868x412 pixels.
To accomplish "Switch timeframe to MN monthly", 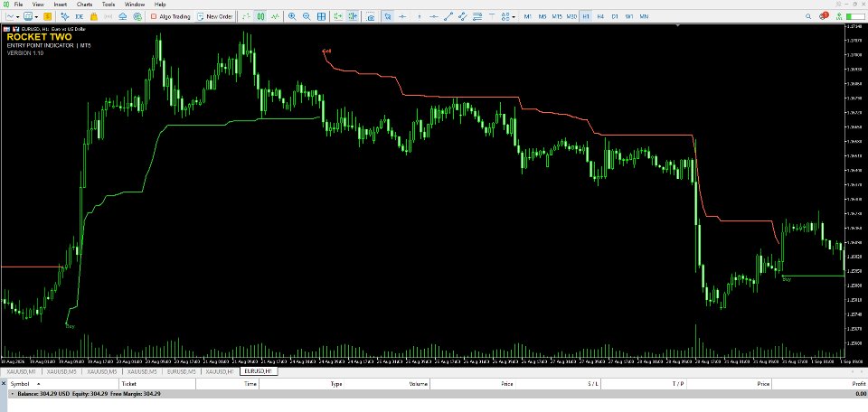I will coord(644,16).
